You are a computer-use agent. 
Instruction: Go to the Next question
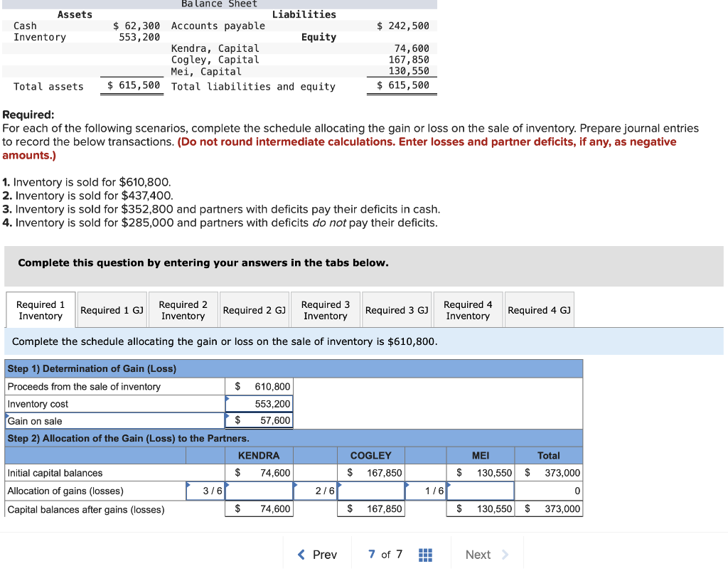pyautogui.click(x=486, y=555)
